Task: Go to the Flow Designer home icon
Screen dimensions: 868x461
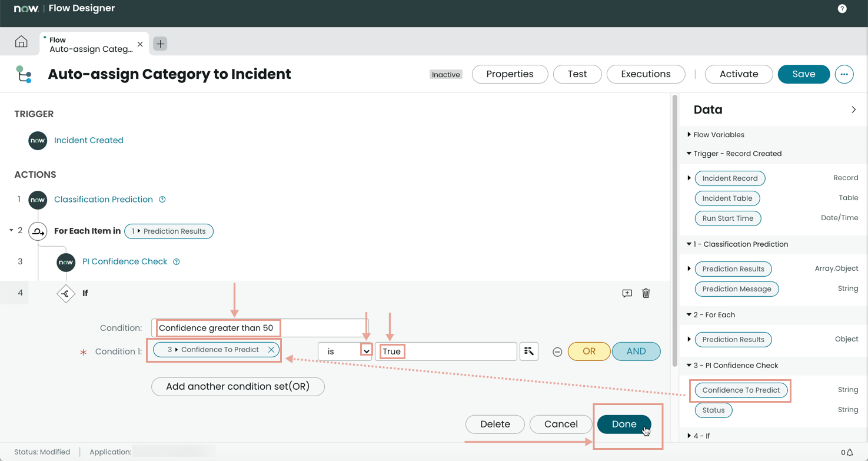Action: pos(21,42)
